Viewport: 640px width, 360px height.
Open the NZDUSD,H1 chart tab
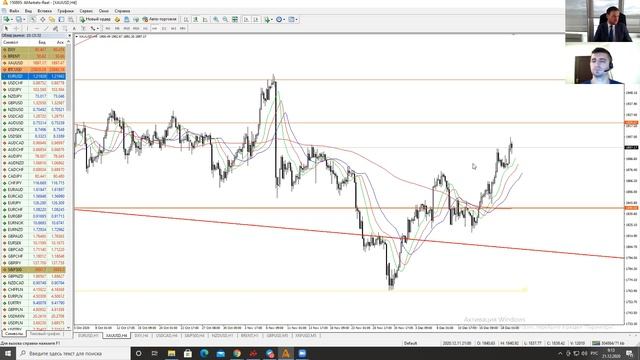[222, 336]
